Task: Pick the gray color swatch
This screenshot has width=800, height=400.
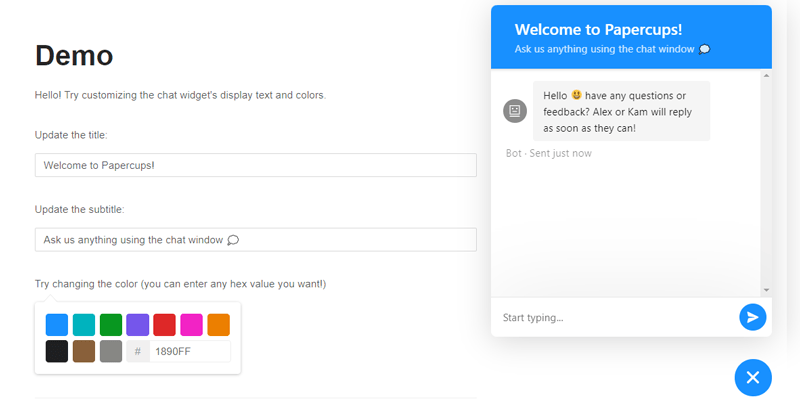Action: (111, 351)
